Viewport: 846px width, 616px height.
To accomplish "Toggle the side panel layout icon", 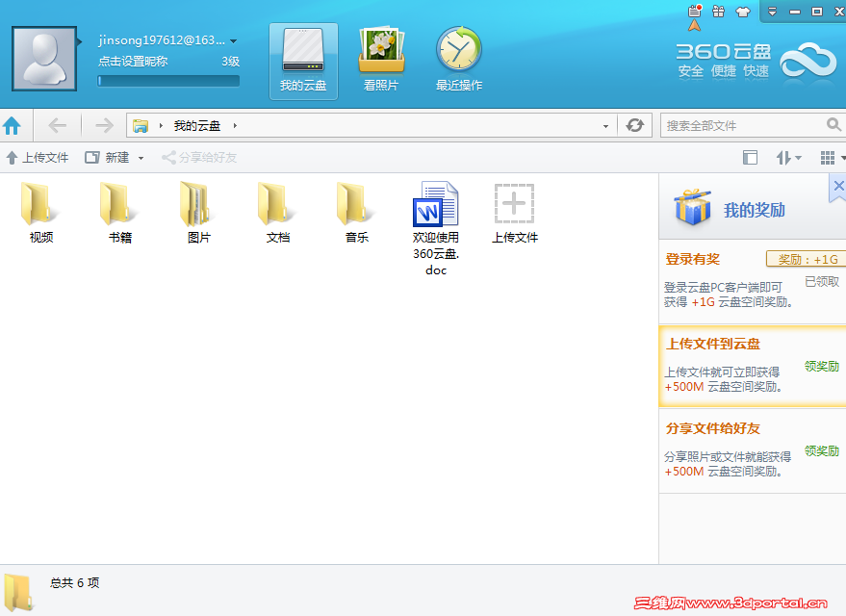I will [x=750, y=158].
